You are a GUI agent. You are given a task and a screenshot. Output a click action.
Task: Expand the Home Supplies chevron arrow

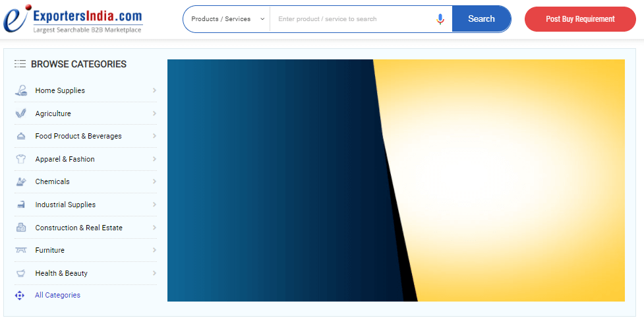(x=154, y=90)
